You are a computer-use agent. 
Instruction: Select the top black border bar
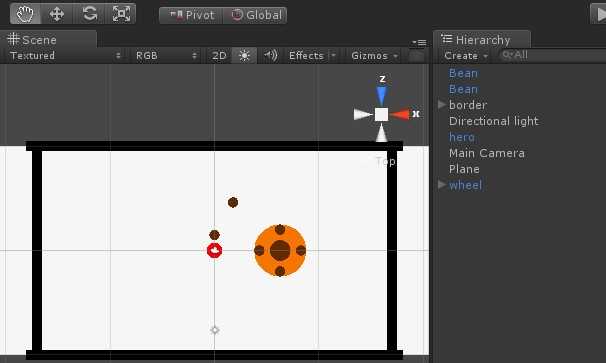tap(214, 146)
